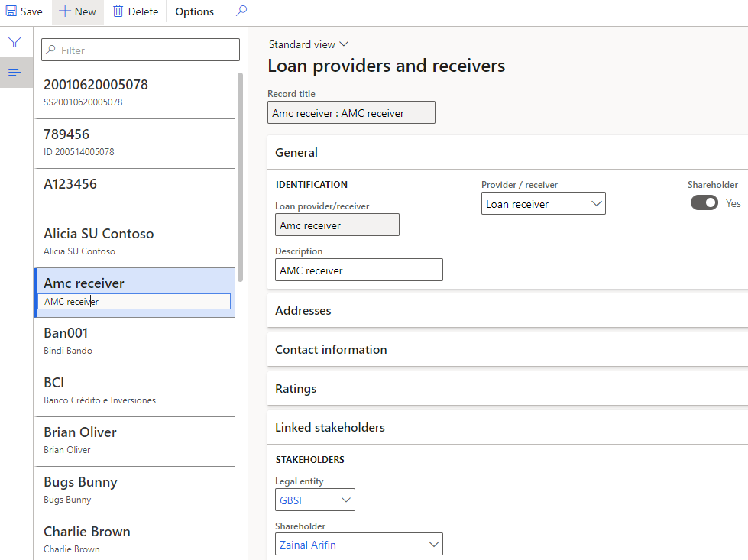This screenshot has height=560, width=748.
Task: Open the filter pane funnel icon
Action: click(x=15, y=42)
